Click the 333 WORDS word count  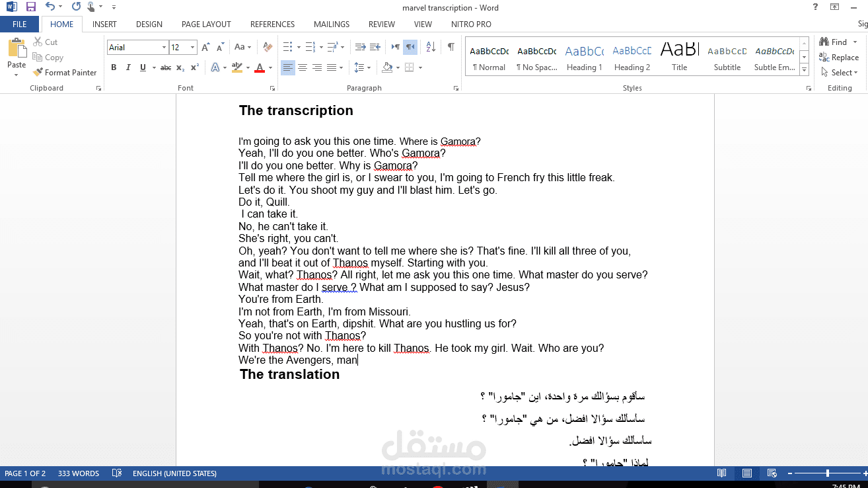[79, 473]
